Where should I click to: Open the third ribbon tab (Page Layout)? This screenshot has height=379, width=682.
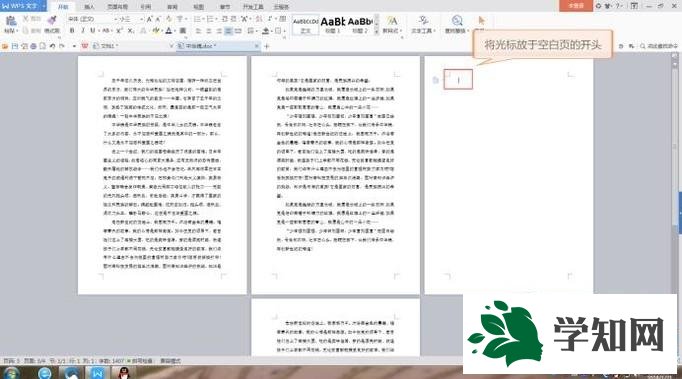(117, 7)
